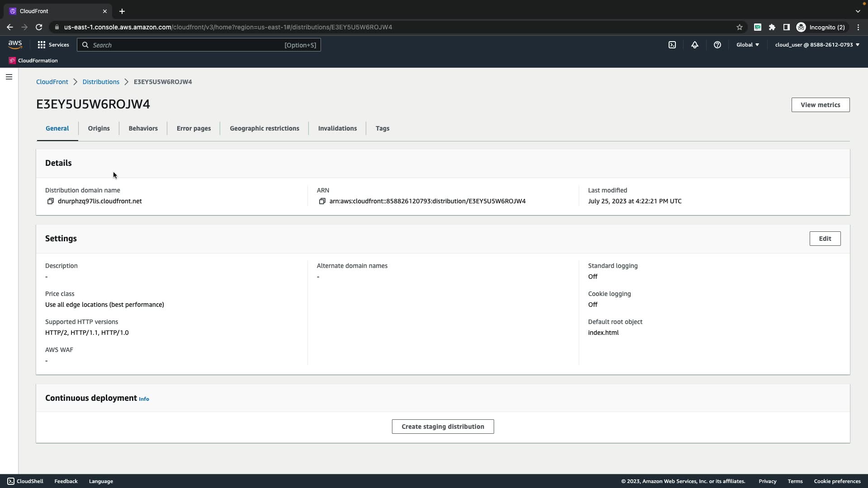Screen dimensions: 868x488
Task: Bookmark this page with star icon
Action: point(740,27)
